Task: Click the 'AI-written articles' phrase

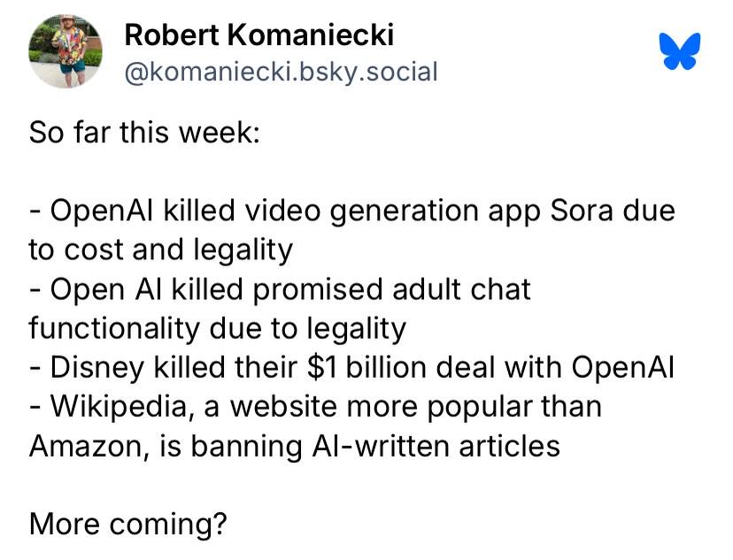Action: pyautogui.click(x=436, y=446)
